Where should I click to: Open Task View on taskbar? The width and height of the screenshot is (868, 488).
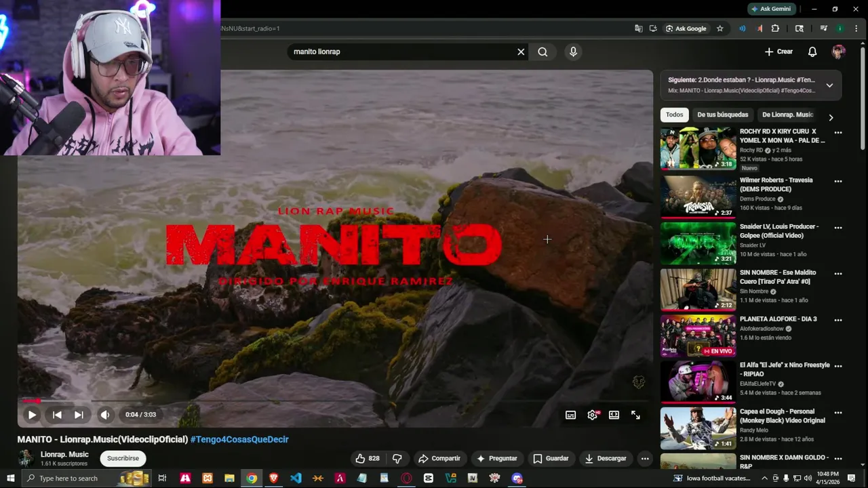click(162, 479)
